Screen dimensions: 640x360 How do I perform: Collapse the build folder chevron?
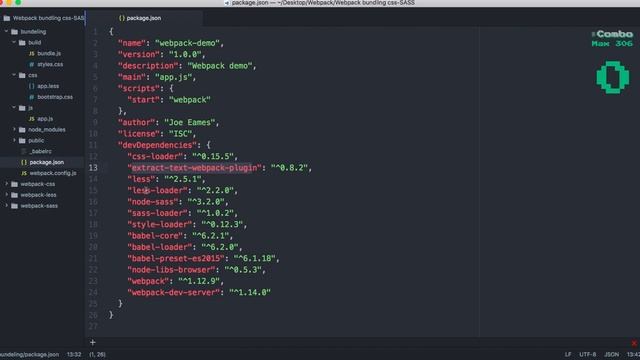14,42
